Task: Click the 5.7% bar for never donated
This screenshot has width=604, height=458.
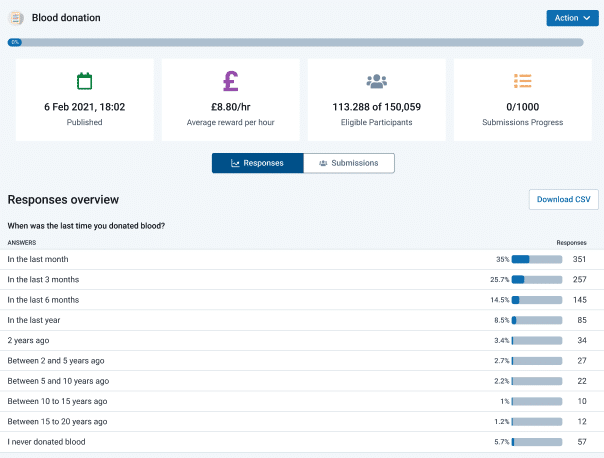Action: pos(537,442)
